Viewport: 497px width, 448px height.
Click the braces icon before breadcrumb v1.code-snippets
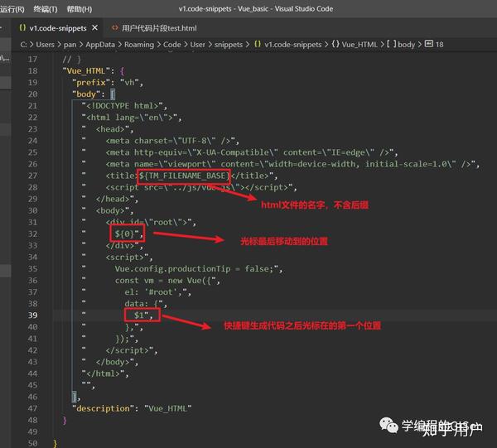pyautogui.click(x=258, y=45)
